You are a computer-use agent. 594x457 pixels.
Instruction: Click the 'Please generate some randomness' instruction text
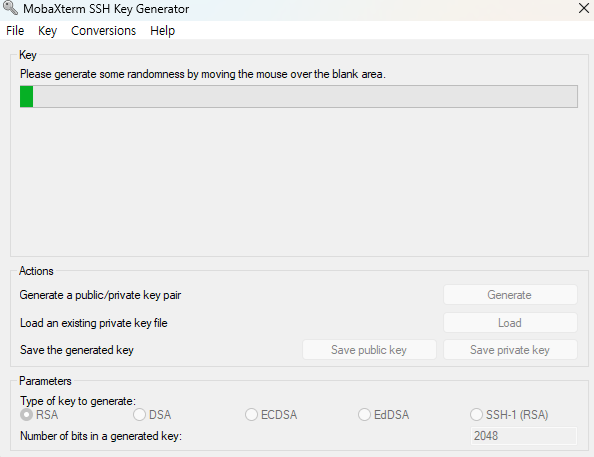pos(203,74)
